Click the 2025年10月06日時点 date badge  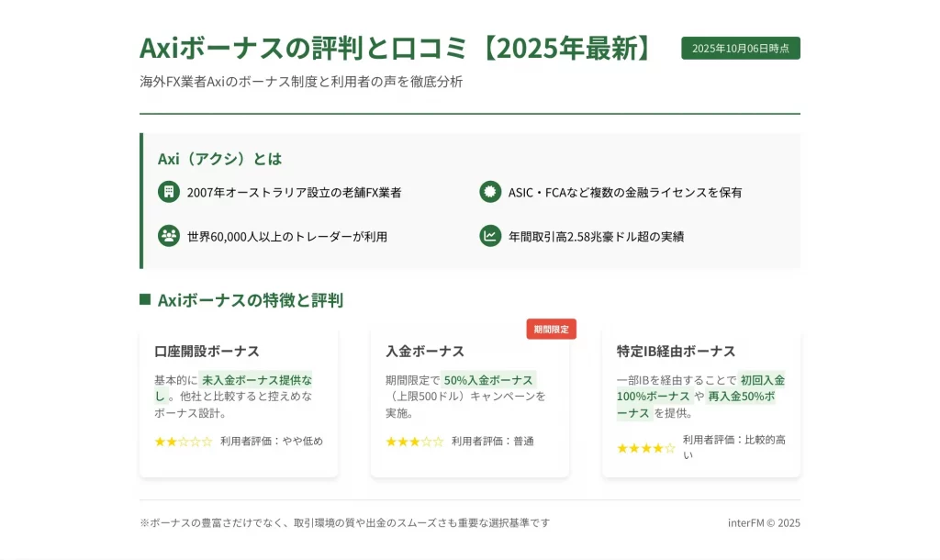click(x=740, y=49)
